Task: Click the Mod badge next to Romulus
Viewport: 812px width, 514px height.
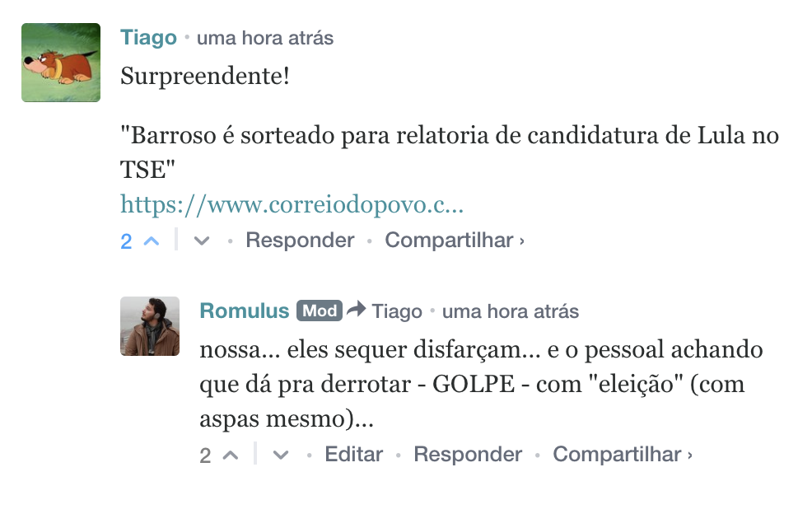Action: tap(319, 311)
